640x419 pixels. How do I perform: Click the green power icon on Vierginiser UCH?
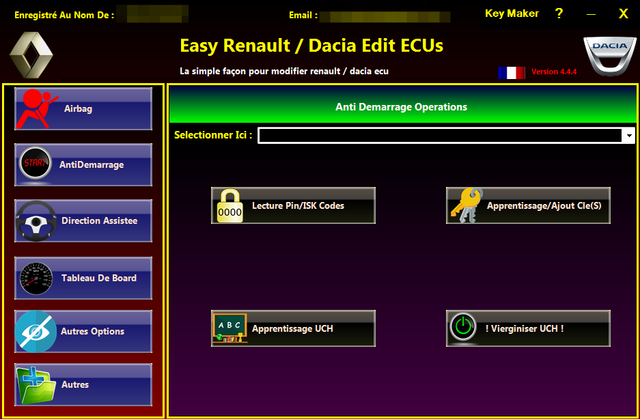tap(464, 328)
